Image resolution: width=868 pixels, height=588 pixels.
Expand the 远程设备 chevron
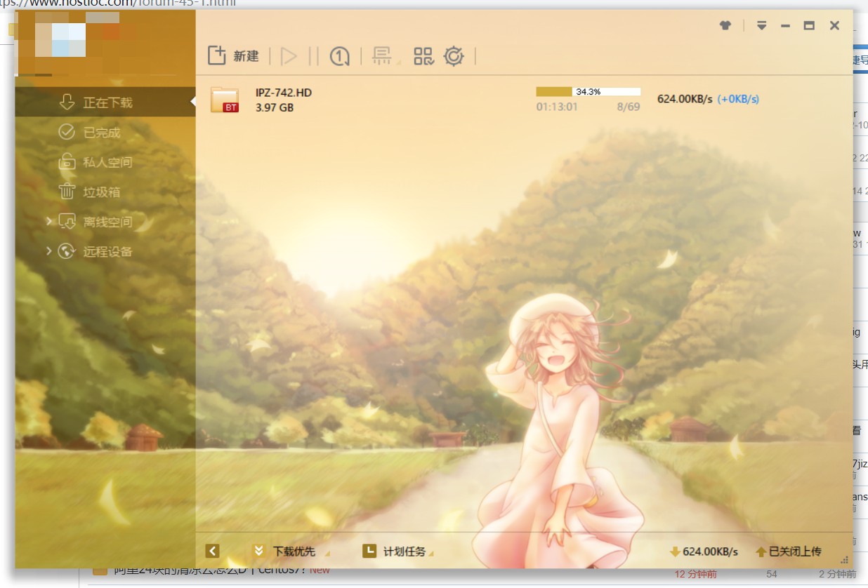click(49, 251)
